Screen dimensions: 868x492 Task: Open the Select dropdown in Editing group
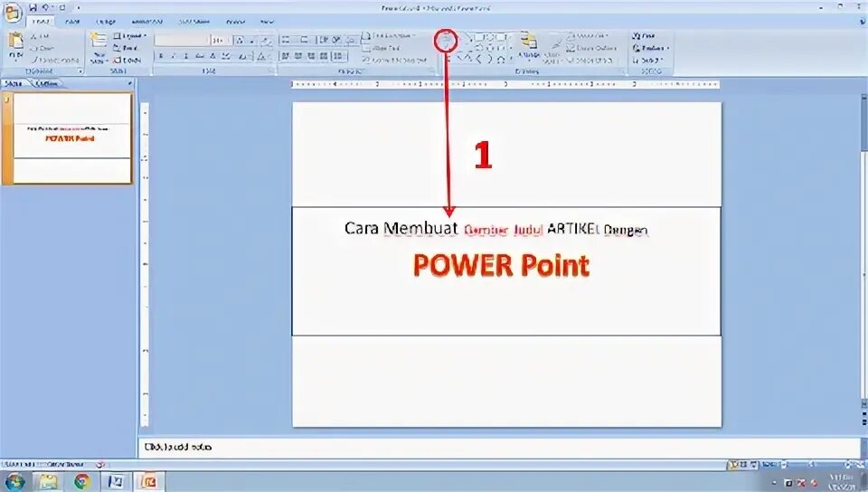point(647,60)
